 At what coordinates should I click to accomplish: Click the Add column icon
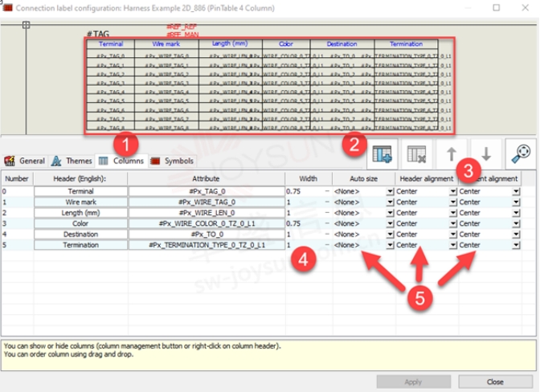tap(382, 154)
